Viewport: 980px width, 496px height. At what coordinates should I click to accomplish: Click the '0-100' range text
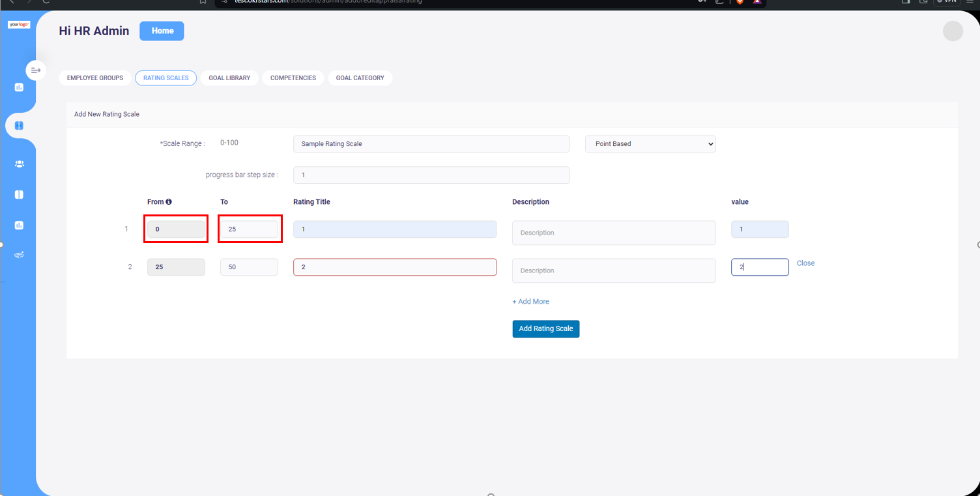[229, 143]
